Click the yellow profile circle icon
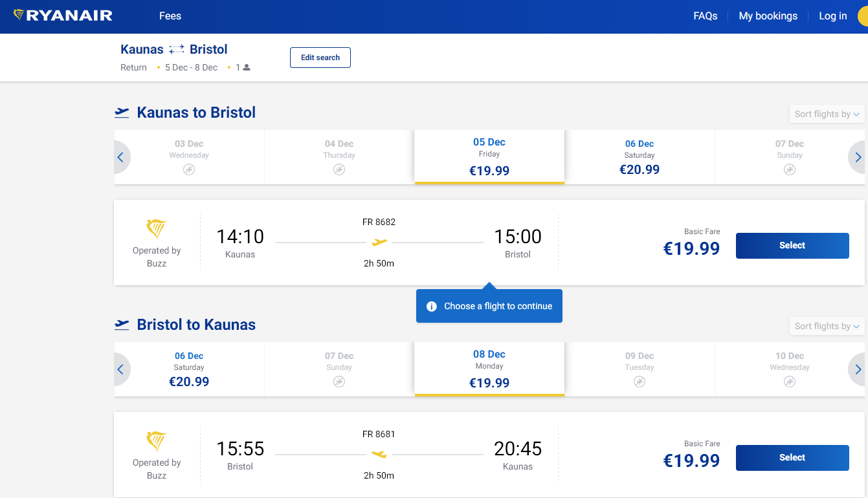 [863, 16]
